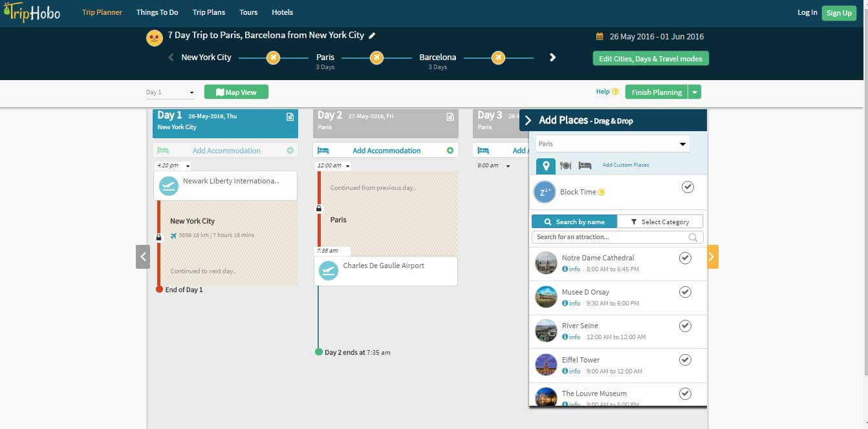This screenshot has height=429, width=868.
Task: Check River Seine checkmark
Action: coord(685,326)
